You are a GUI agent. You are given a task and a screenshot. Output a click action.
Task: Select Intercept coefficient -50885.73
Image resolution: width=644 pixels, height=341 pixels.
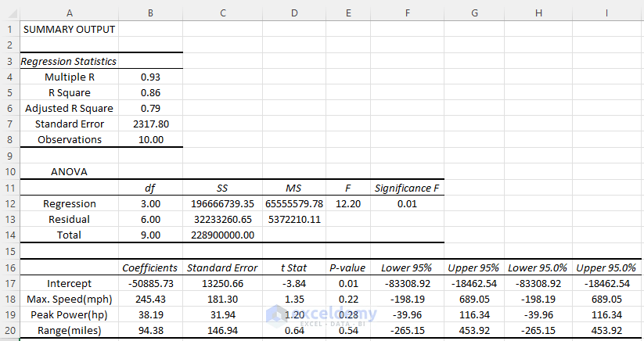coord(151,284)
